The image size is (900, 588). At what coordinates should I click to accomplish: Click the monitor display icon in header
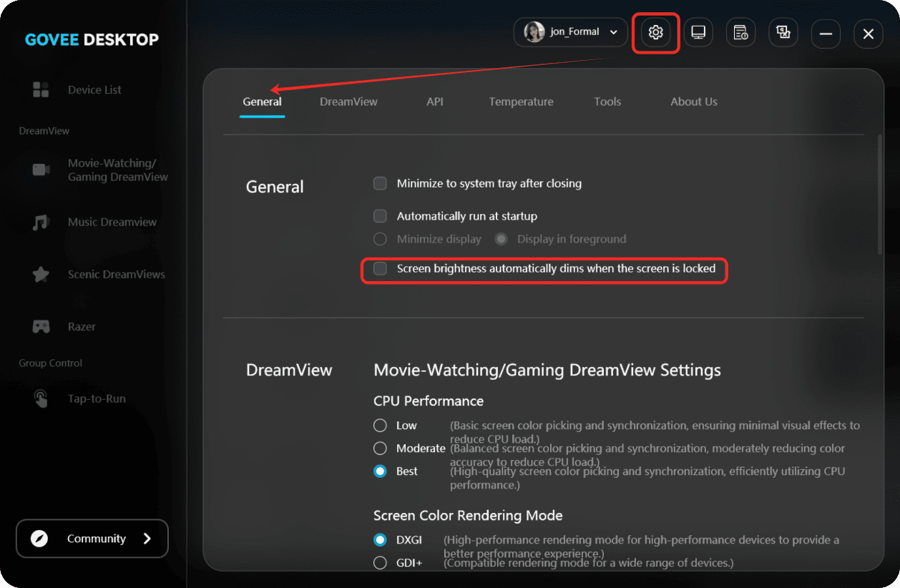point(698,33)
